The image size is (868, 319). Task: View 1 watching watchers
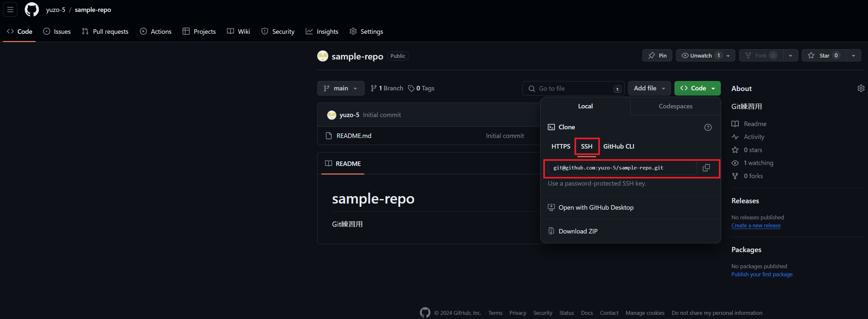coord(758,163)
